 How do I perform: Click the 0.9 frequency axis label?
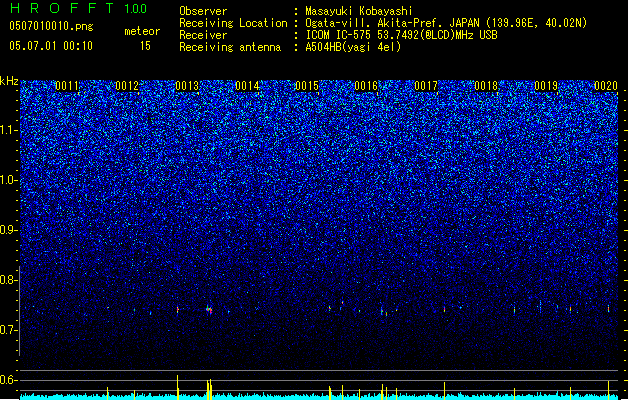pyautogui.click(x=8, y=230)
